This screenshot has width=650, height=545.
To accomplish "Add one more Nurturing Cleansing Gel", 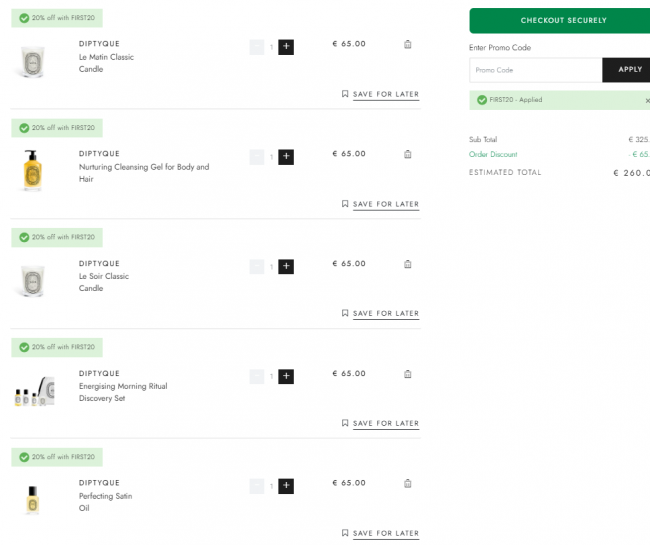I will point(286,157).
